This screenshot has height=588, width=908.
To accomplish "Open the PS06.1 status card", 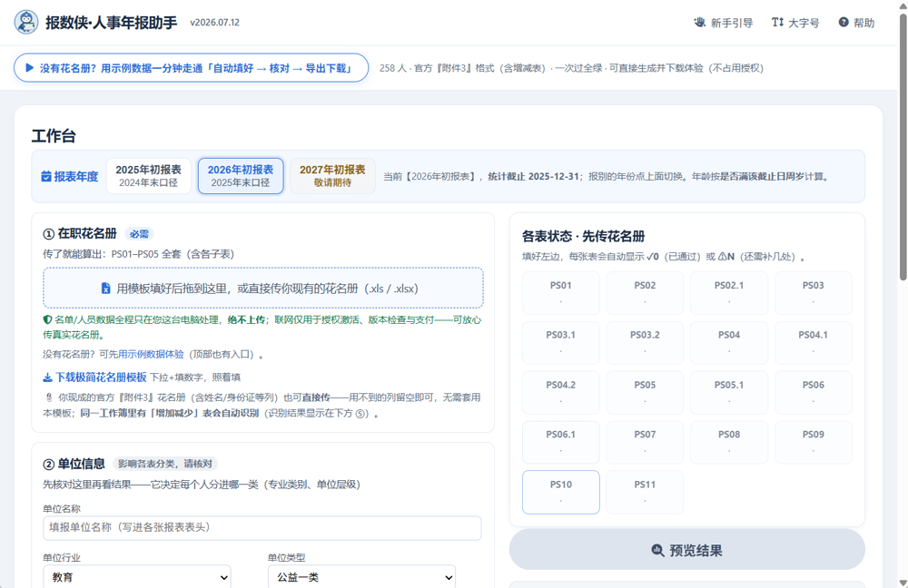I will (x=560, y=442).
